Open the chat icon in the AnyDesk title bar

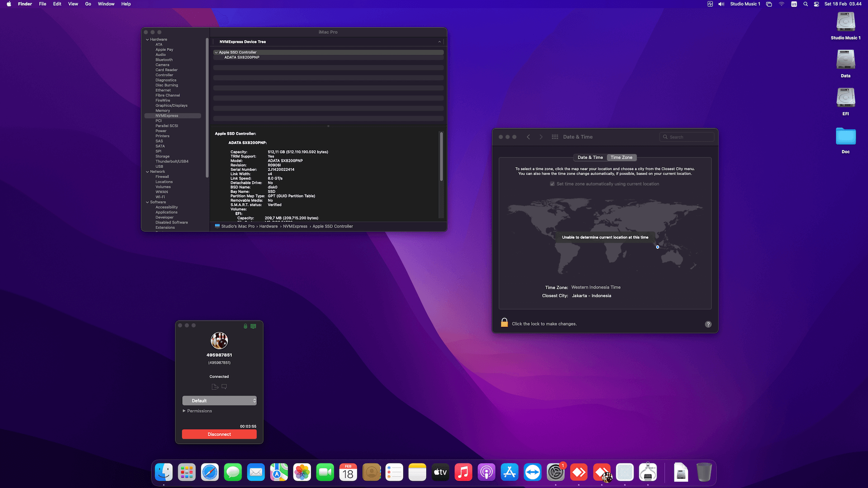click(x=253, y=326)
